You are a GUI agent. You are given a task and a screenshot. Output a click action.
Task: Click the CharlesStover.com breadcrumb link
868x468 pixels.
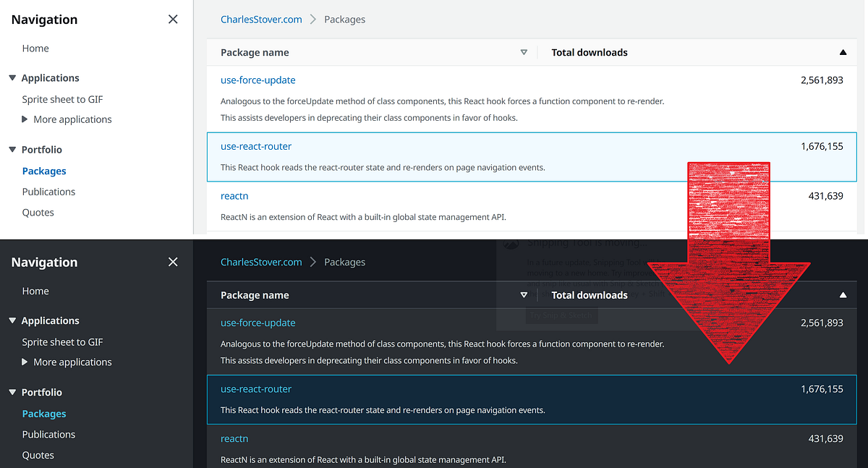coord(261,19)
